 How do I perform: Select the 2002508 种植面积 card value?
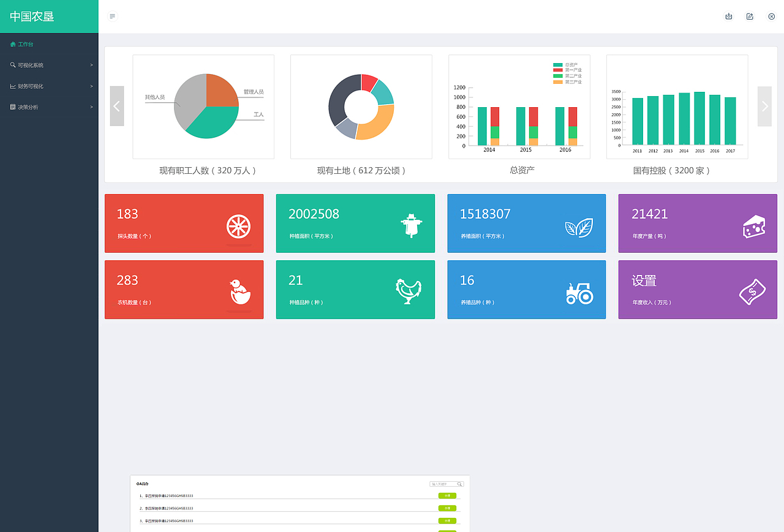314,214
